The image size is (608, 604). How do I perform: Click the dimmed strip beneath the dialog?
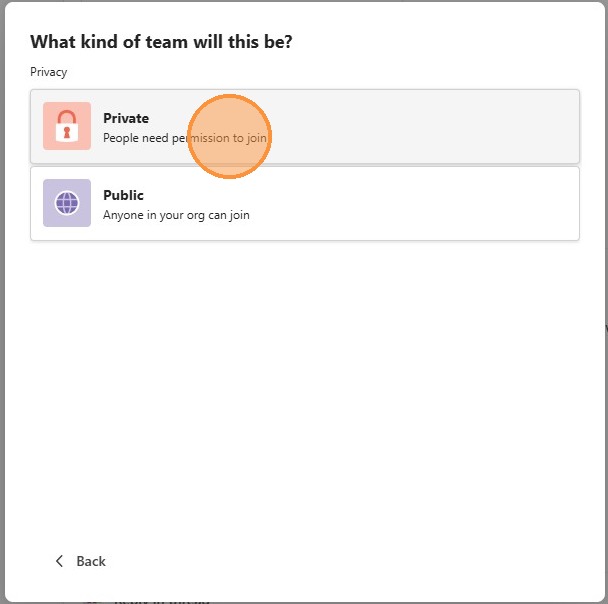click(300, 600)
